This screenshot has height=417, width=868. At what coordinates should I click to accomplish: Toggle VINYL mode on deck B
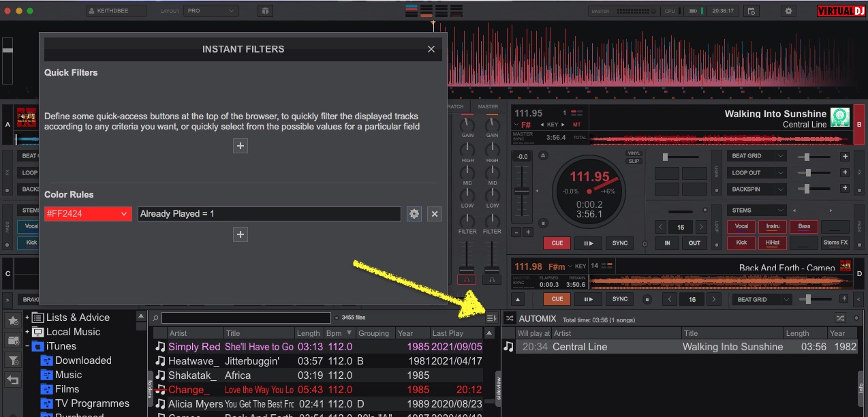click(634, 153)
